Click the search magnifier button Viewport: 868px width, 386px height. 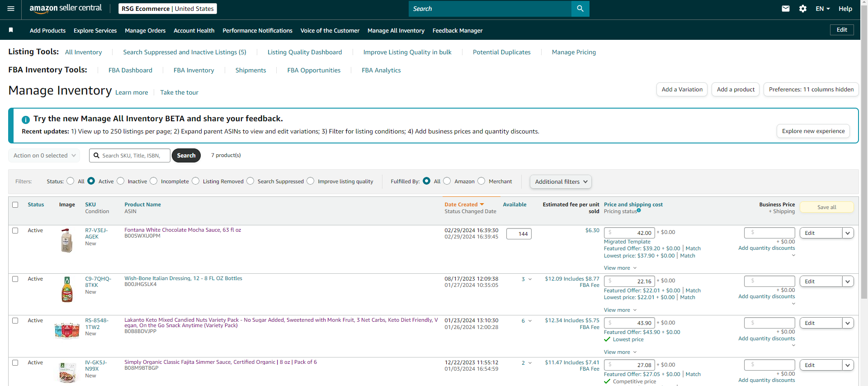(x=580, y=9)
